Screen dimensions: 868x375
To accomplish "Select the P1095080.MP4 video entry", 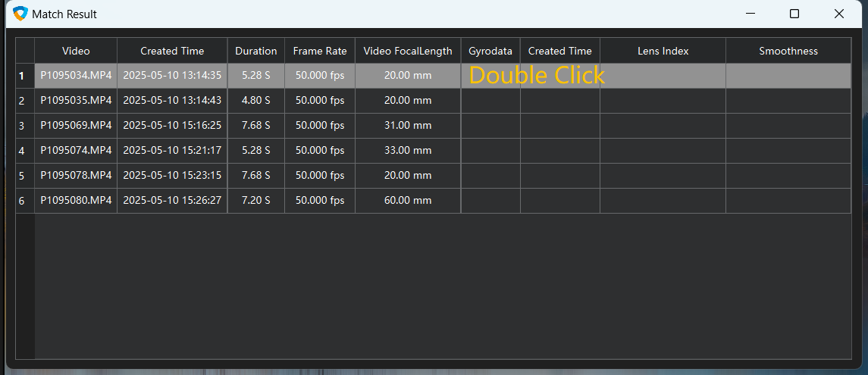I will [76, 201].
